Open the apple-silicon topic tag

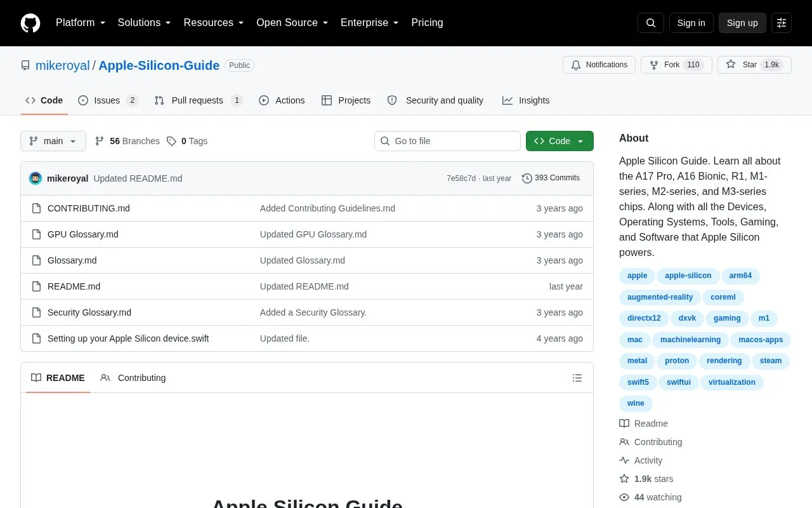(688, 276)
